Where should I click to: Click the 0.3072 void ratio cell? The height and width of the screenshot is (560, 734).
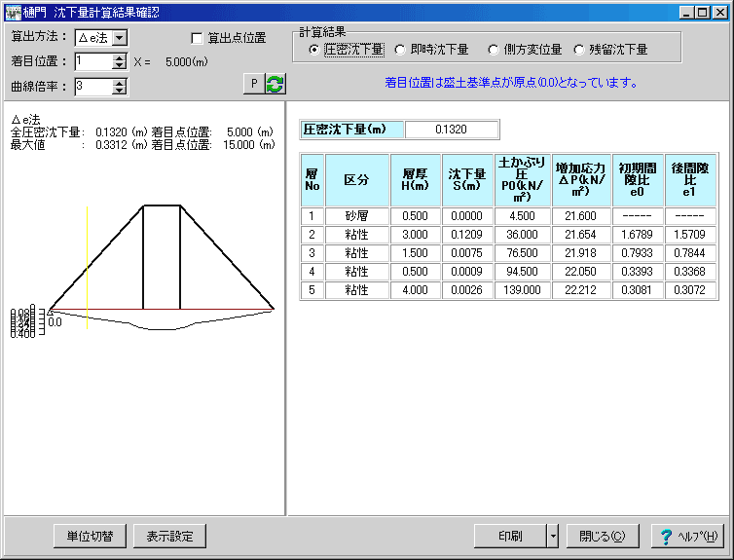tap(690, 290)
